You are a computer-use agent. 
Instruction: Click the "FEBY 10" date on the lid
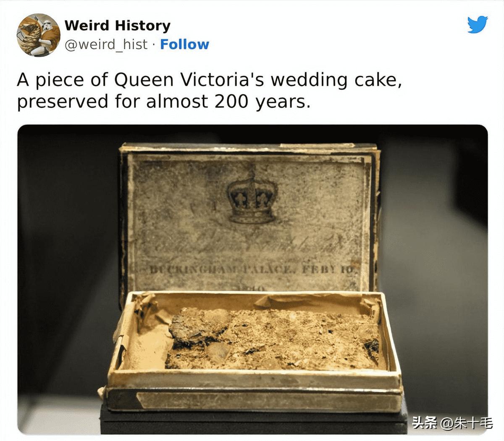coord(329,269)
